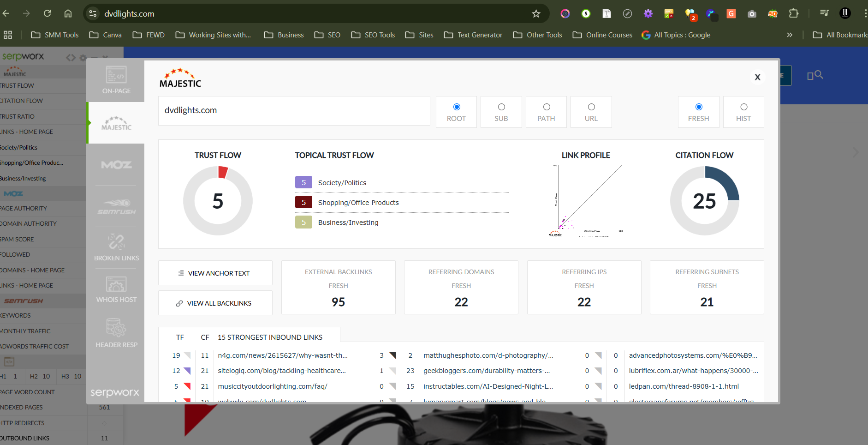Click the Serpworx settings gear icon

click(83, 58)
